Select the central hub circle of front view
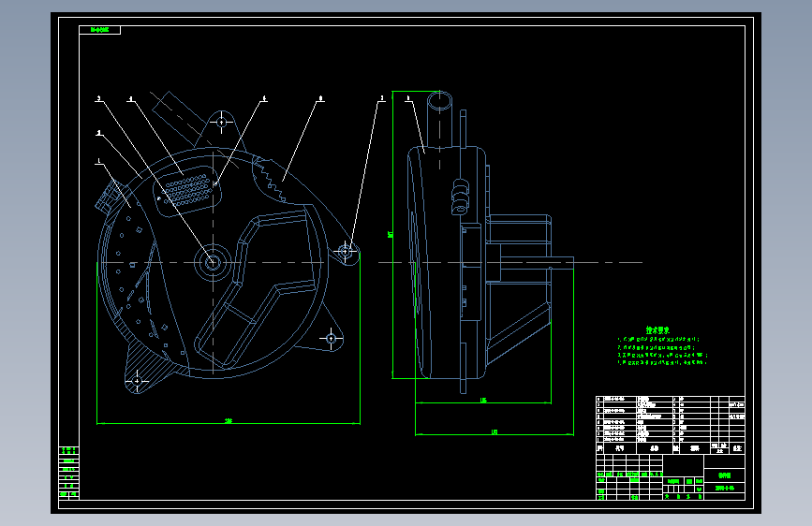The height and width of the screenshot is (526, 812). [x=213, y=262]
